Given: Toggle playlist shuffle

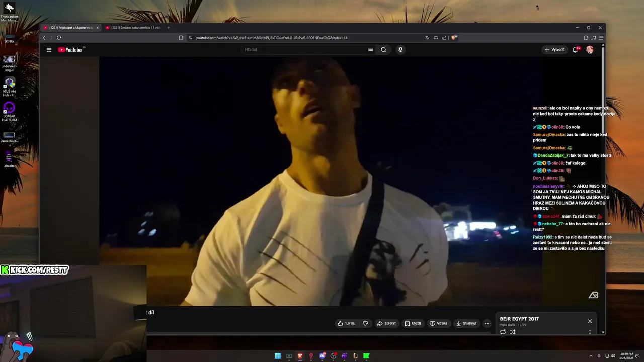Looking at the screenshot, I should click(513, 332).
